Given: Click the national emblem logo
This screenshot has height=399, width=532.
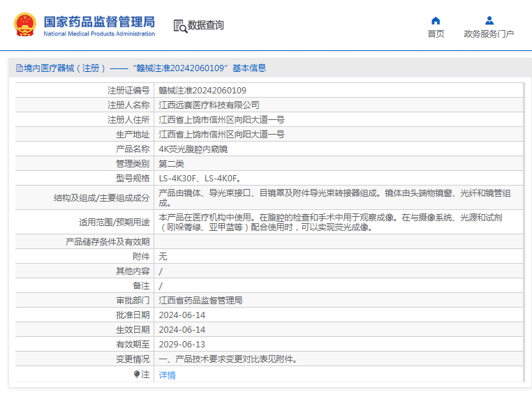Looking at the screenshot, I should coord(24,24).
